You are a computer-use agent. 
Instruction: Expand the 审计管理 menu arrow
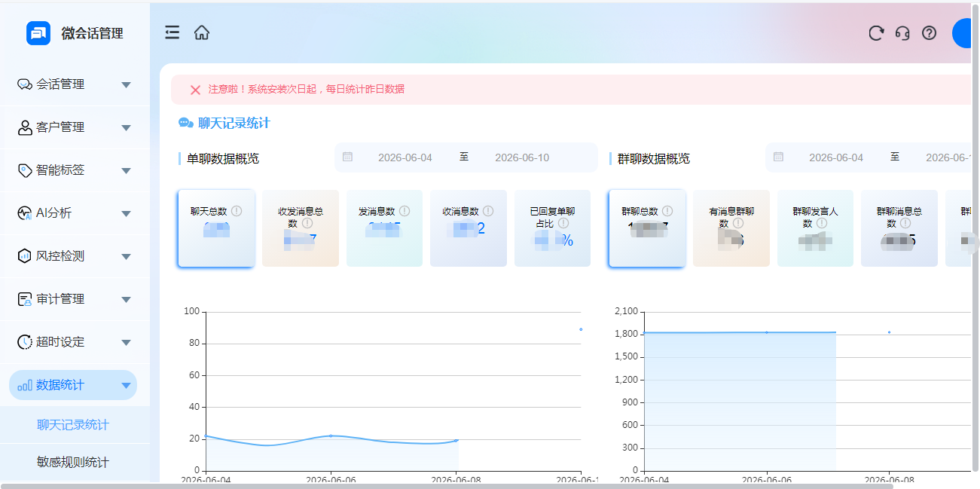pyautogui.click(x=127, y=300)
